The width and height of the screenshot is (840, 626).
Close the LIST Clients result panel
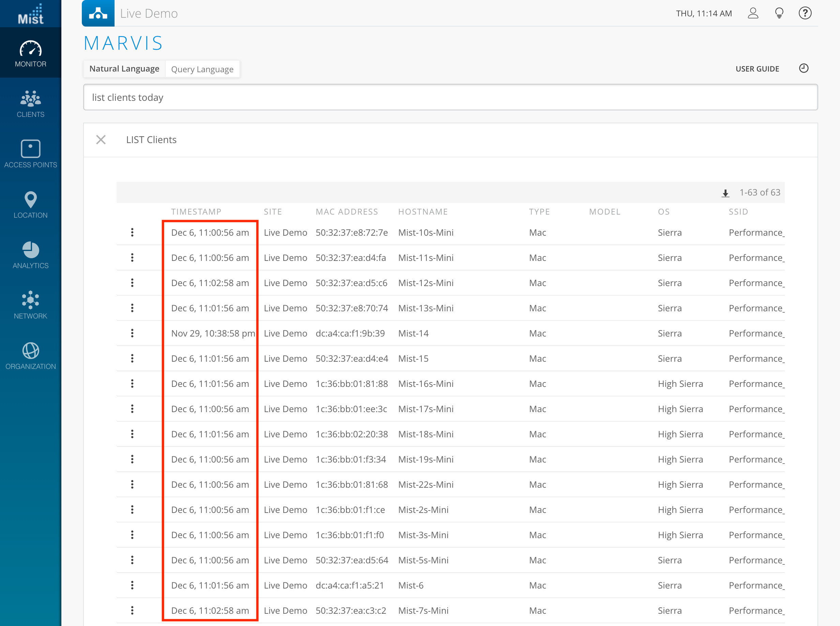pos(101,140)
